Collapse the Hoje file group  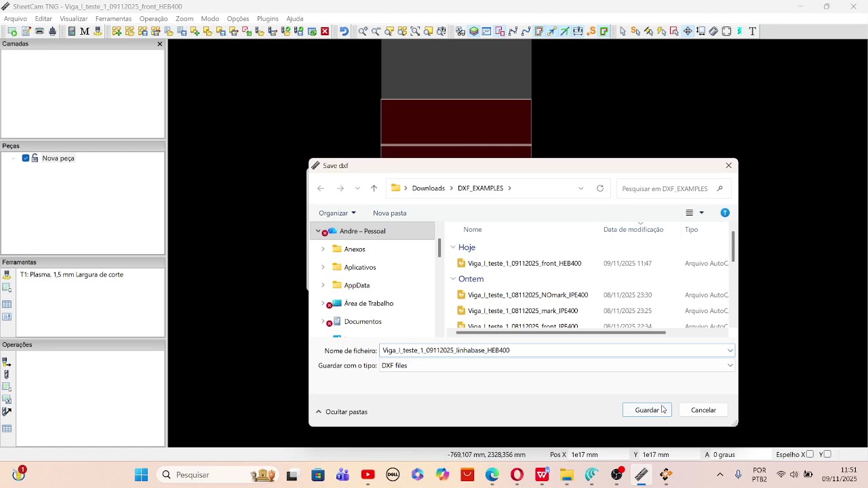[x=453, y=247]
